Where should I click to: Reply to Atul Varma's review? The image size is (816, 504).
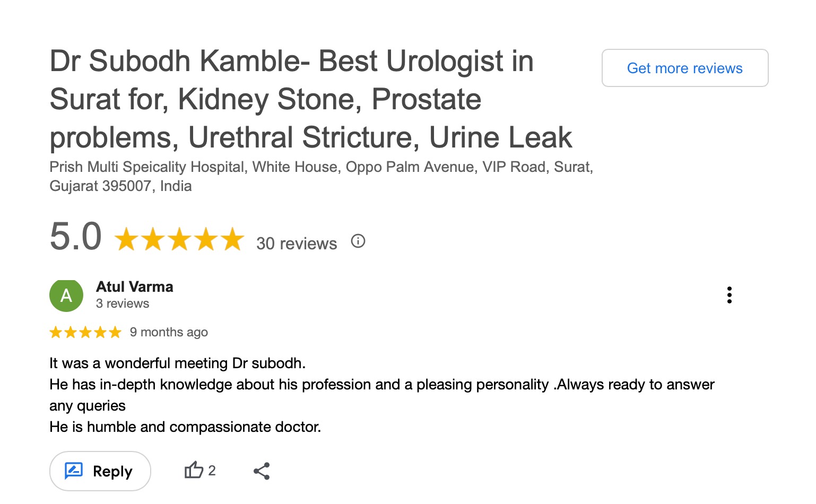[x=100, y=471]
